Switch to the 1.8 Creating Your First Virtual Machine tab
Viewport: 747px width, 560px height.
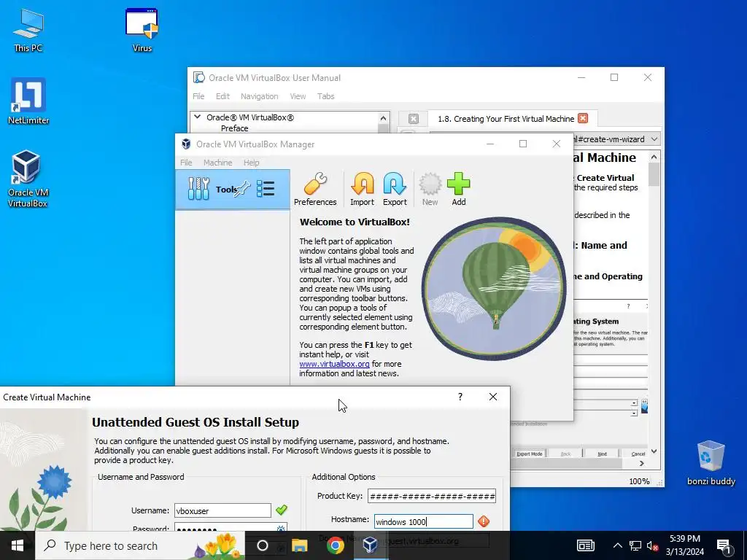[x=506, y=119]
